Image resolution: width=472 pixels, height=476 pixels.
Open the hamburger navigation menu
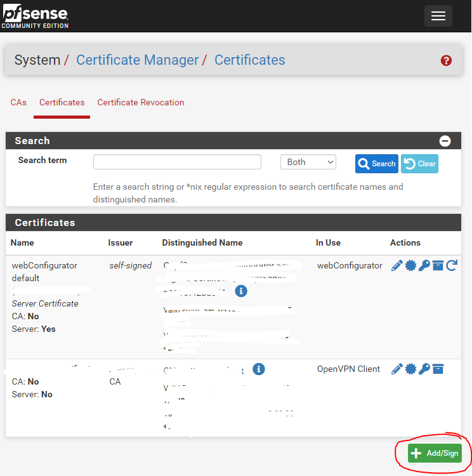(x=438, y=16)
